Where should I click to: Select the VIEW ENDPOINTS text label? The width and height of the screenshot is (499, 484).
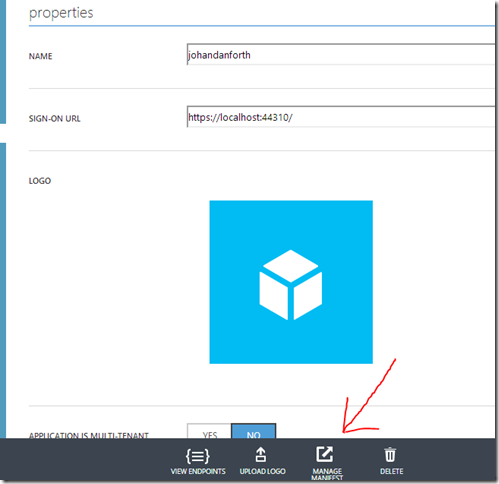click(x=198, y=471)
